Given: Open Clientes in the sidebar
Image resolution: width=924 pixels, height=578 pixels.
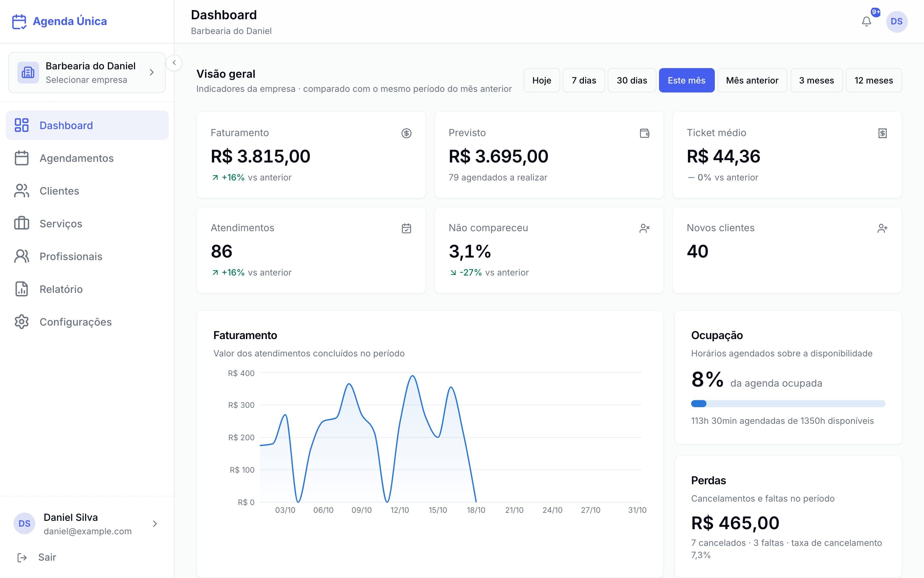Looking at the screenshot, I should click(87, 191).
